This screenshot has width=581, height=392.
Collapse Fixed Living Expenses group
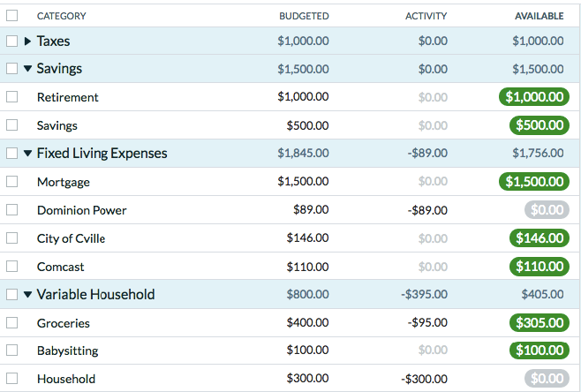point(27,154)
